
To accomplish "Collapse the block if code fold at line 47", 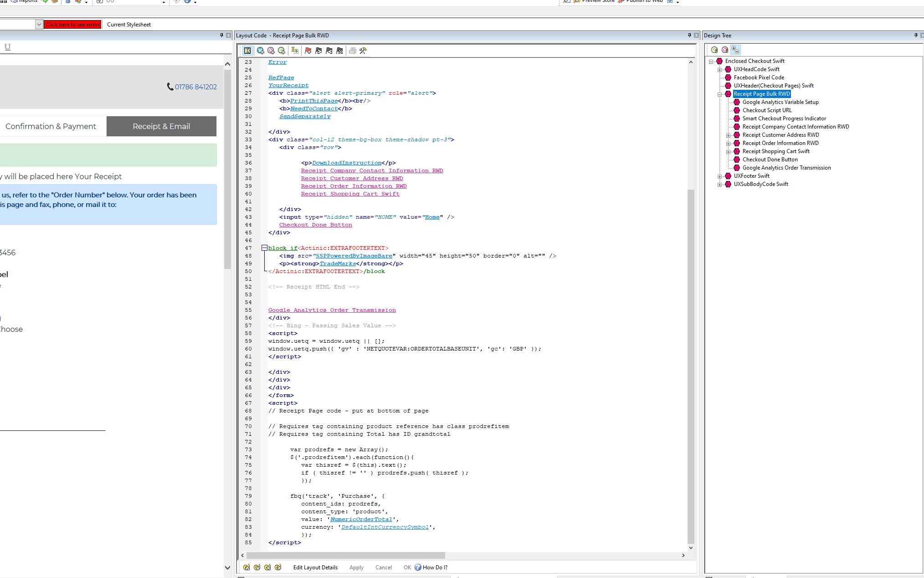I will coord(264,248).
